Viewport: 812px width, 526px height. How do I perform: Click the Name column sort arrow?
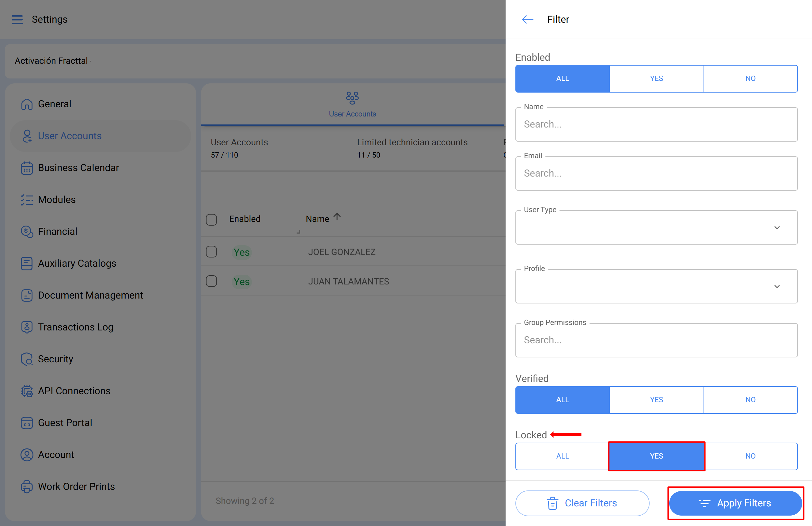coord(337,217)
